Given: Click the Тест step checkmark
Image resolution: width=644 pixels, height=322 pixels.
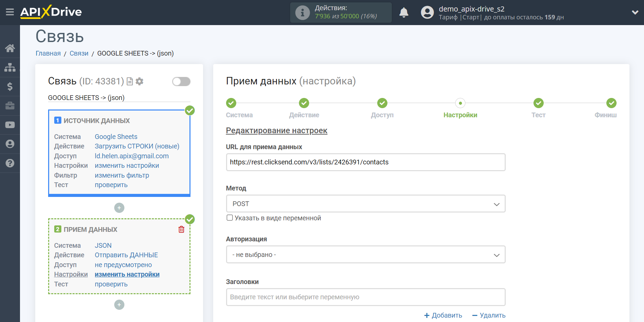Looking at the screenshot, I should (539, 103).
